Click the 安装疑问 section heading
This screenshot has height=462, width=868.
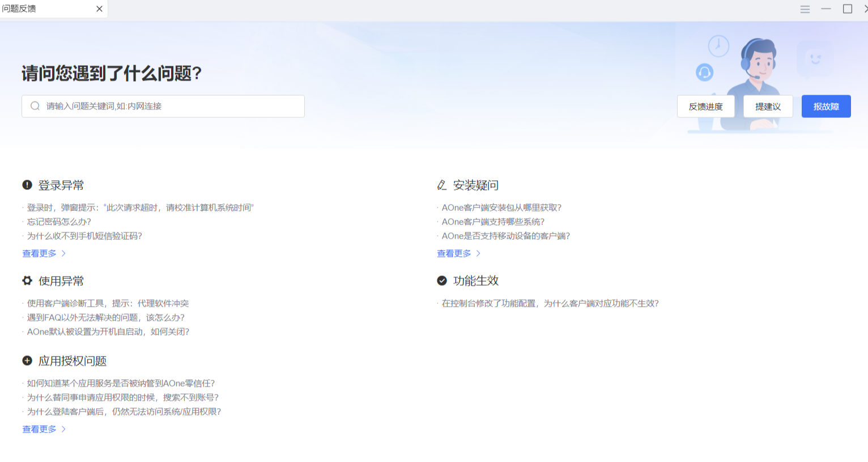pos(476,185)
